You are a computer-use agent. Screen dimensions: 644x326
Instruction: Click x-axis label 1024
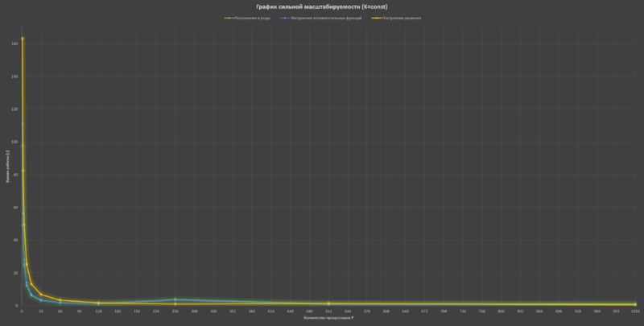(x=635, y=312)
